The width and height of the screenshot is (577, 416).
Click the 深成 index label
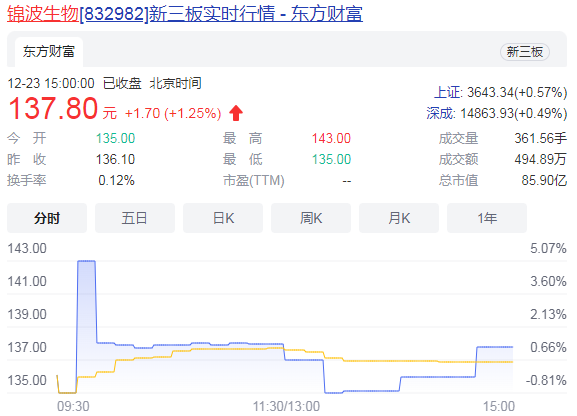(440, 113)
